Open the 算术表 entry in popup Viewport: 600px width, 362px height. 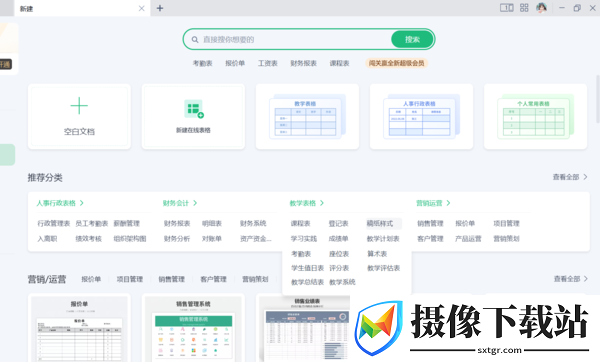(x=377, y=254)
